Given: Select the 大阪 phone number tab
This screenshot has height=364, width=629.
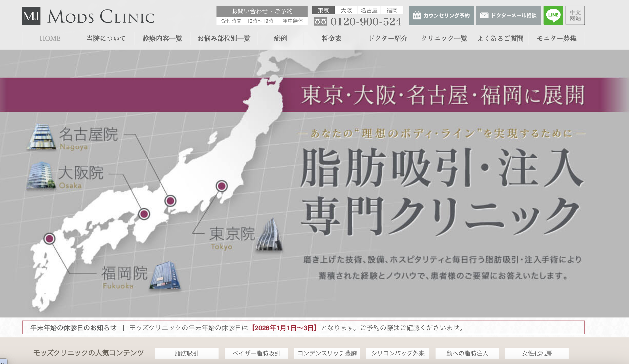Looking at the screenshot, I should 346,10.
